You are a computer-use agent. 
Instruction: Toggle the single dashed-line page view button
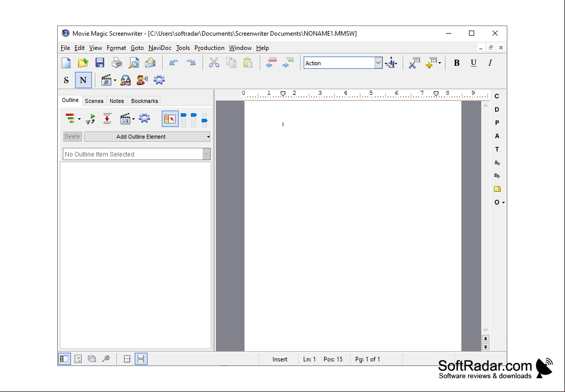(x=127, y=359)
